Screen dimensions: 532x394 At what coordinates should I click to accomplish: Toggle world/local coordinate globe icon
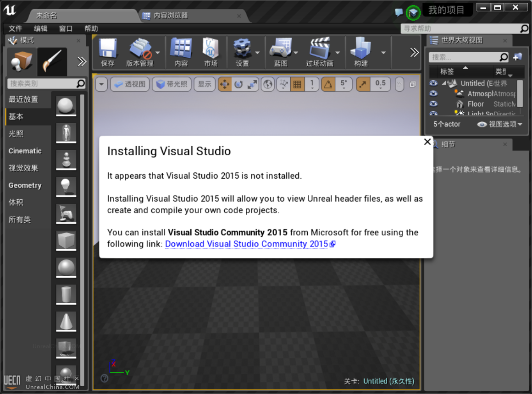click(x=268, y=84)
